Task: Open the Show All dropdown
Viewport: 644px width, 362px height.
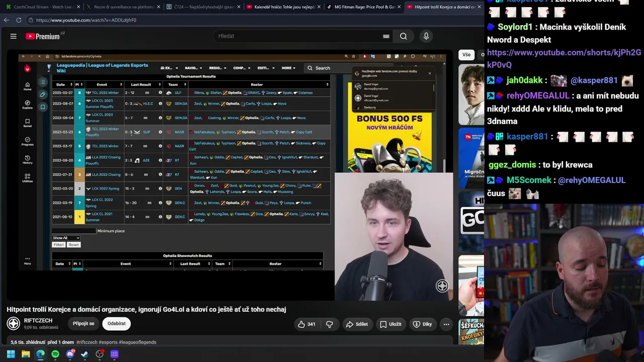Action: coord(66,238)
